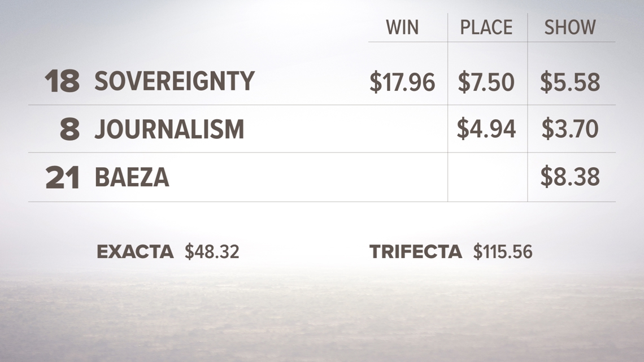Select the horse name JOURNALISM
644x362 pixels.
(169, 129)
